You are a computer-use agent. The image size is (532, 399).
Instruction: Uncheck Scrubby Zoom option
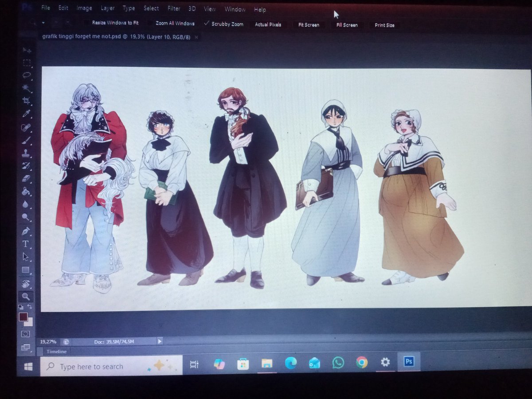pos(207,23)
